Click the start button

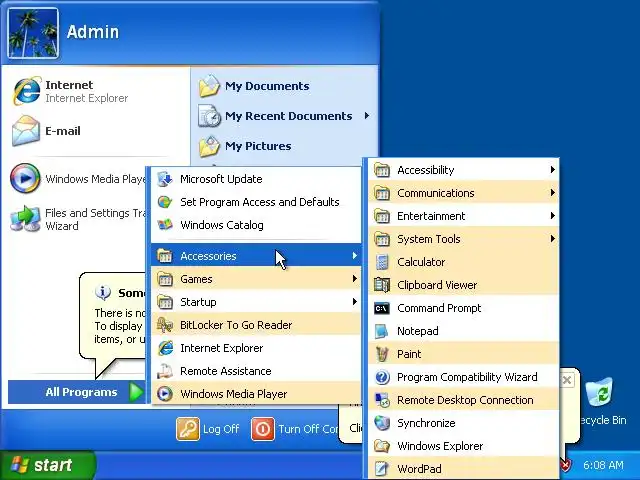47,465
